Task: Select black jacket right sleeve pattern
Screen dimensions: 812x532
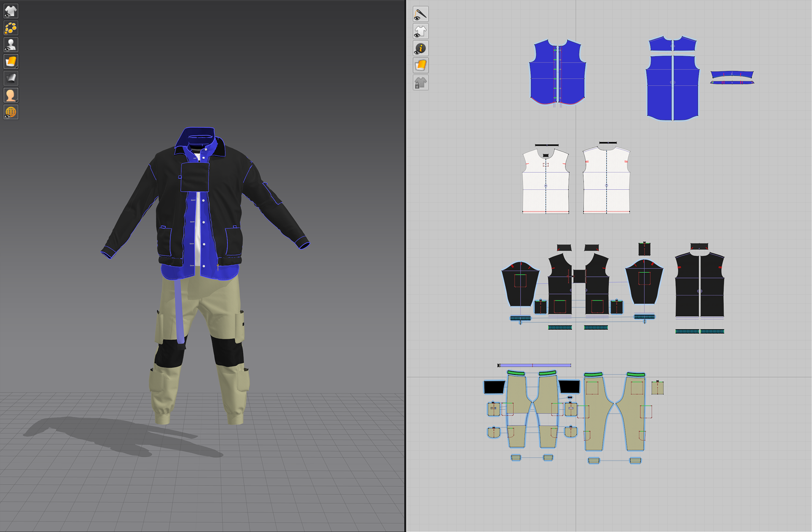Action: click(x=644, y=282)
